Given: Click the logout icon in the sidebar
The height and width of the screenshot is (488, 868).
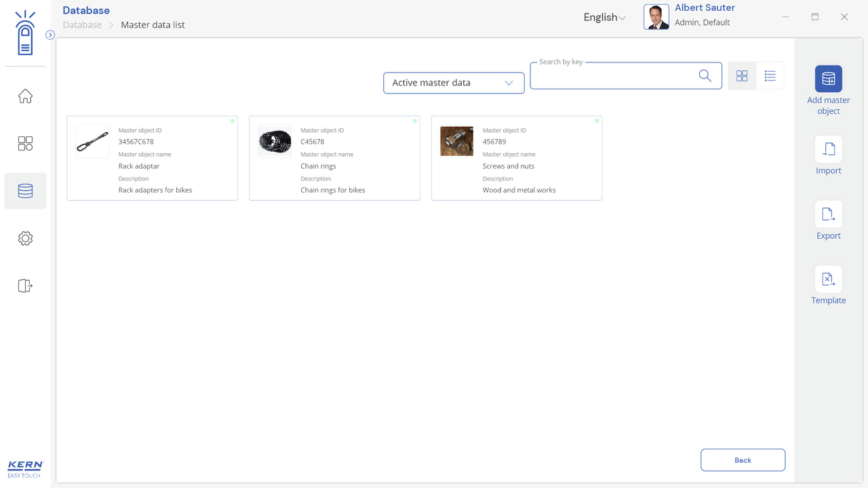Looking at the screenshot, I should pos(25,286).
